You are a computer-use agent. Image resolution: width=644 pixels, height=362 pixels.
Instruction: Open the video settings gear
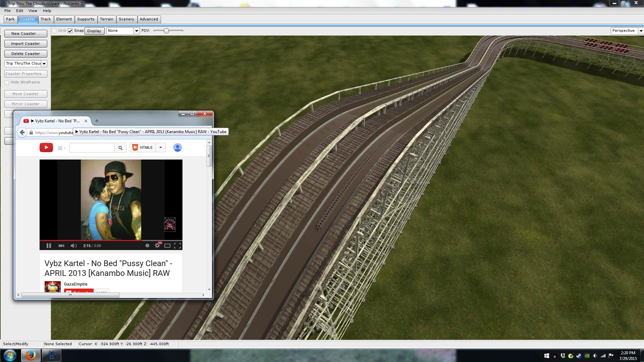157,246
